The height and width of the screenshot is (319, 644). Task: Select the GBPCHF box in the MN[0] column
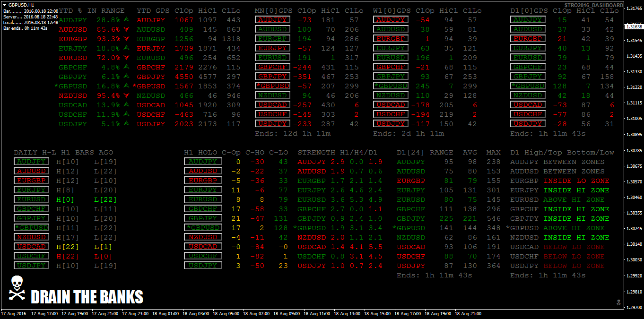tap(272, 67)
